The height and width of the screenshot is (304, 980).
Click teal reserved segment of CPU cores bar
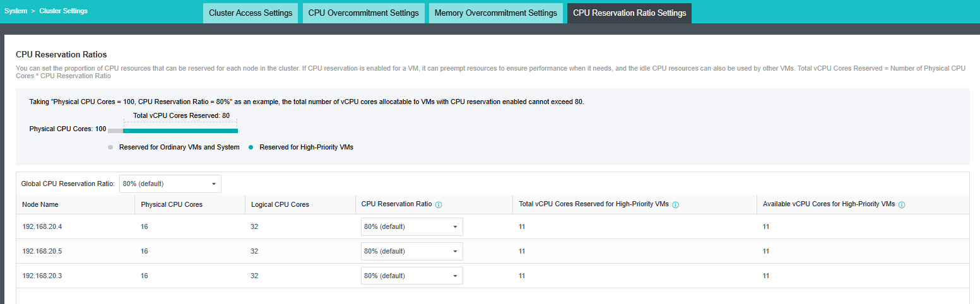[180, 131]
